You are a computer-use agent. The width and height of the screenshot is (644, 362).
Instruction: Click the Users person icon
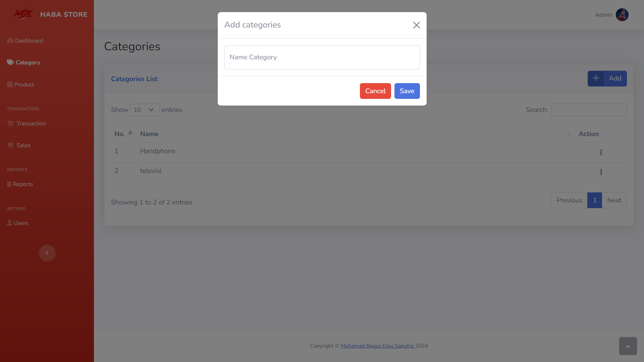point(9,223)
